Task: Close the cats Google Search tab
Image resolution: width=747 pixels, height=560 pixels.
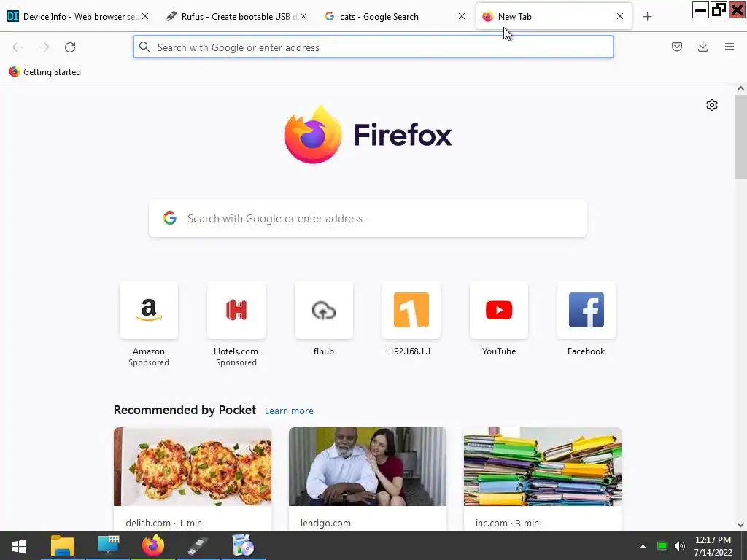Action: (x=462, y=16)
